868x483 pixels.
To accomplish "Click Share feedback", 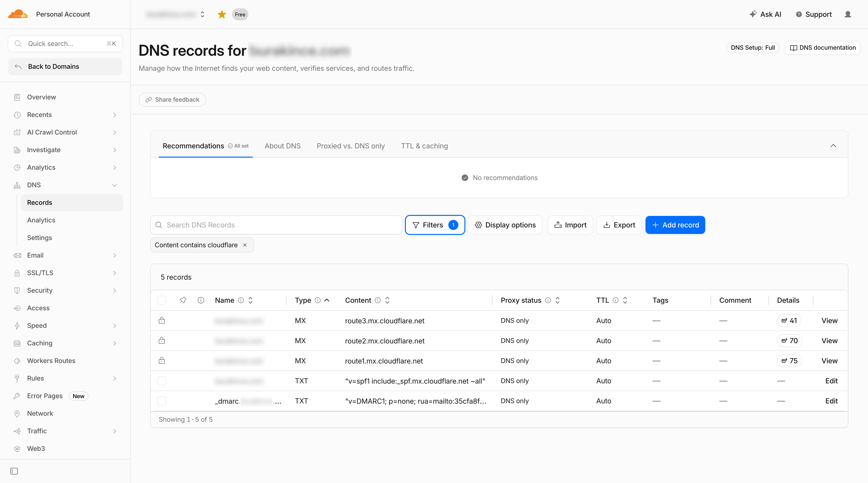I will [x=172, y=99].
